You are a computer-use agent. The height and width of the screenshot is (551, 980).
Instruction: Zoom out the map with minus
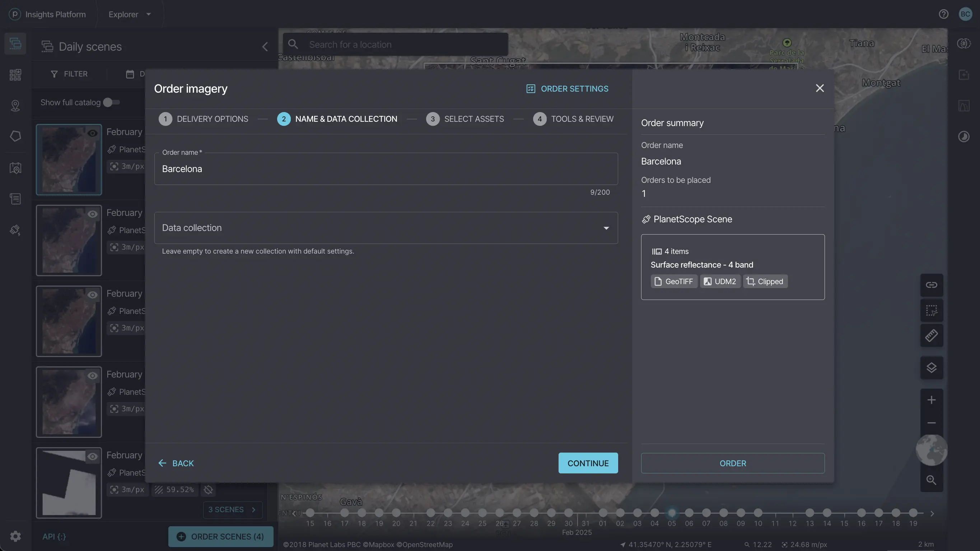coord(931,423)
